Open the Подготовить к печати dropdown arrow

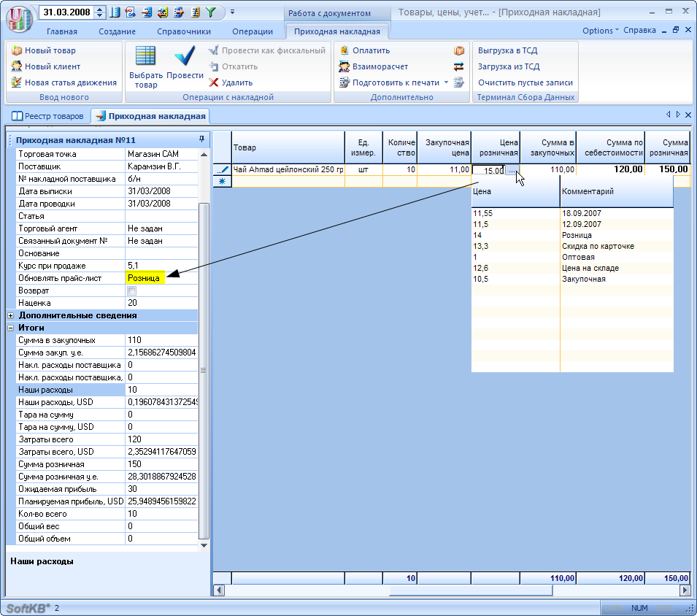(446, 82)
